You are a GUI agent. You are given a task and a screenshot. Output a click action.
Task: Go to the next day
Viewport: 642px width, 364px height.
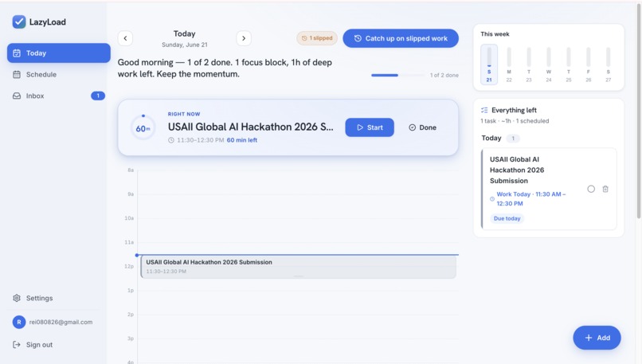[244, 38]
